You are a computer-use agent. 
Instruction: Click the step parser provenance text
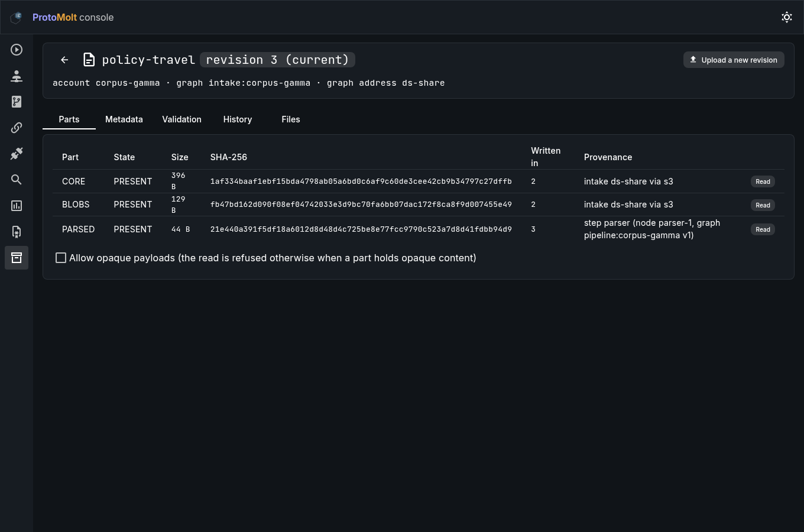[x=652, y=229]
